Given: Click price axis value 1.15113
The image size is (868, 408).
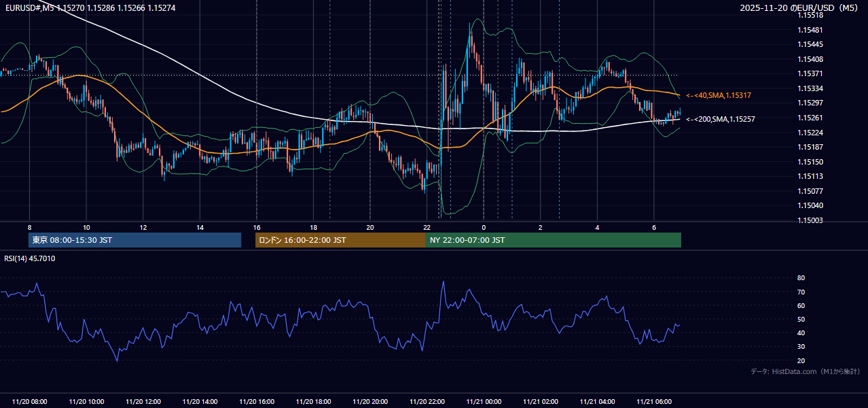Looking at the screenshot, I should (x=810, y=176).
